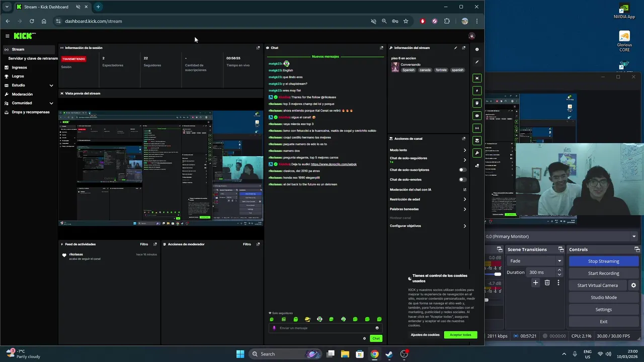Click the pencil icon in right widget rail
This screenshot has width=644, height=362.
[x=477, y=62]
